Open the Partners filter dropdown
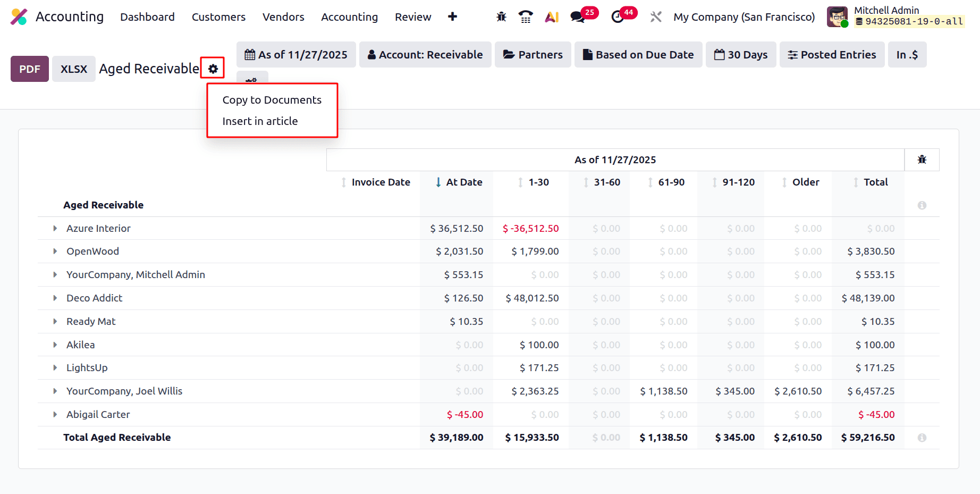 (x=533, y=55)
